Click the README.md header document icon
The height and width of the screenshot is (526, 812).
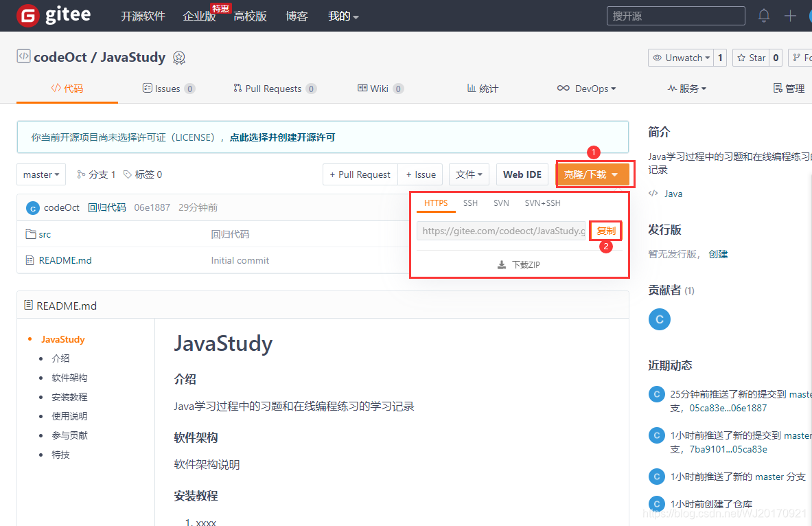(28, 306)
